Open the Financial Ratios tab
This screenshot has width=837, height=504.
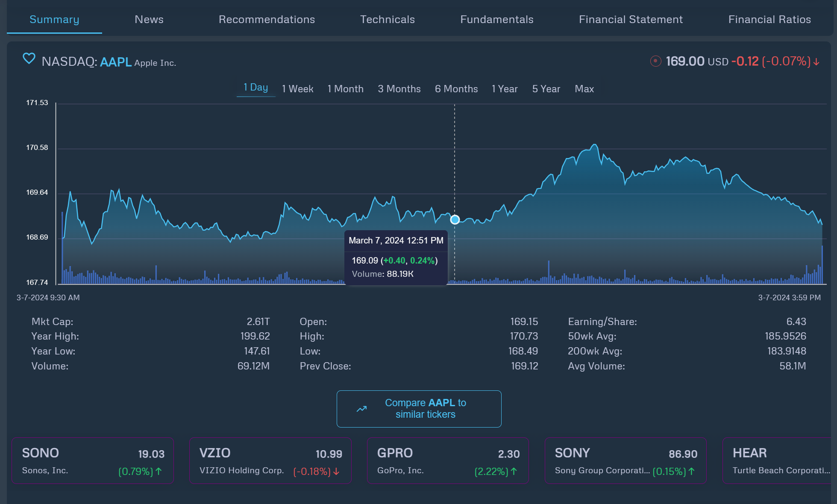(769, 20)
